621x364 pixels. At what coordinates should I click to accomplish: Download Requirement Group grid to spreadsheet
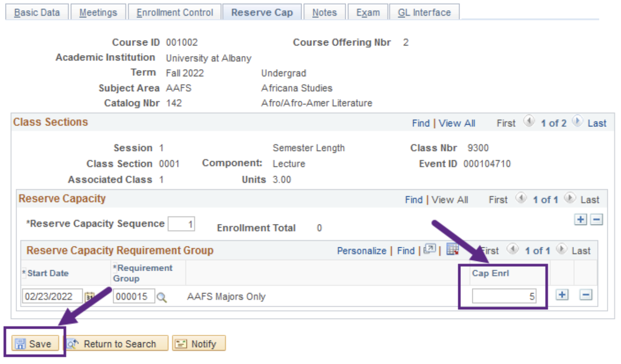pos(452,249)
